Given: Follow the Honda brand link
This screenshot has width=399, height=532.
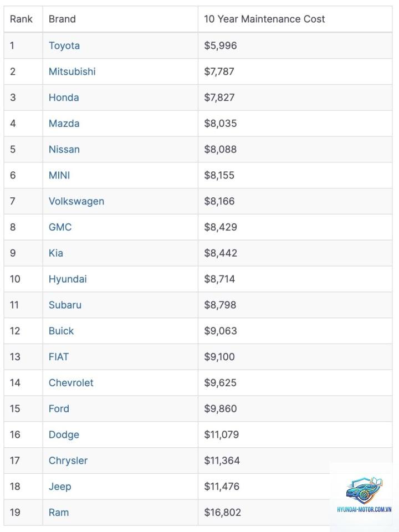Looking at the screenshot, I should point(64,98).
